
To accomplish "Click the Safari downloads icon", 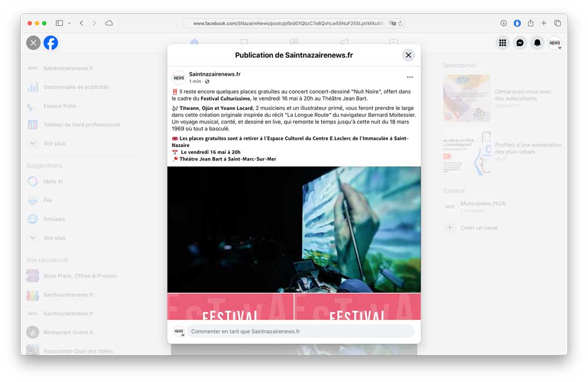I will pos(504,23).
